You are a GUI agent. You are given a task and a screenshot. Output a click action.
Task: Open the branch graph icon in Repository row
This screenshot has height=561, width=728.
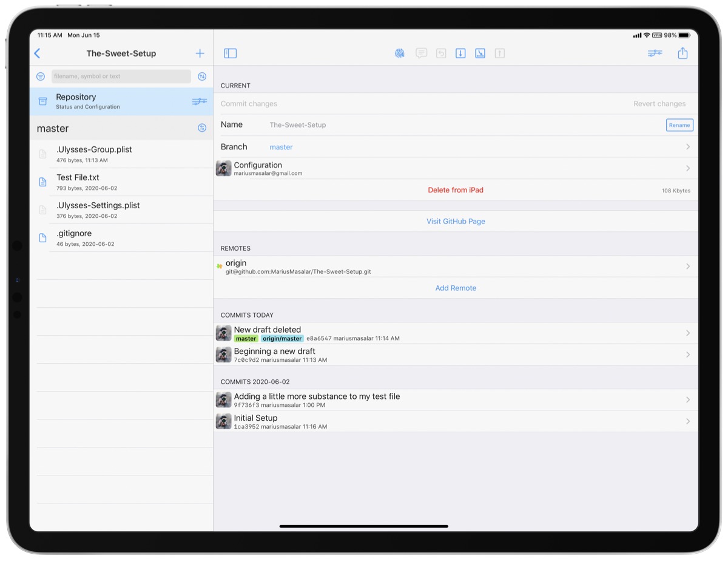tap(200, 101)
